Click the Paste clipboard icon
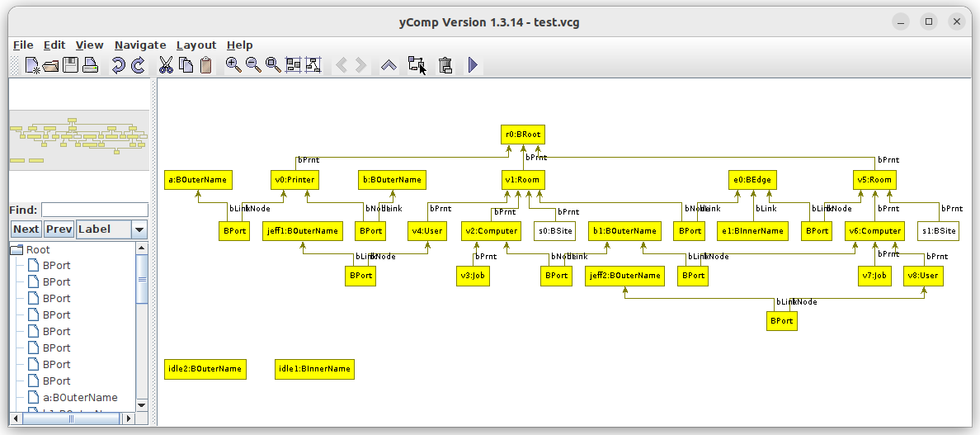 point(205,65)
